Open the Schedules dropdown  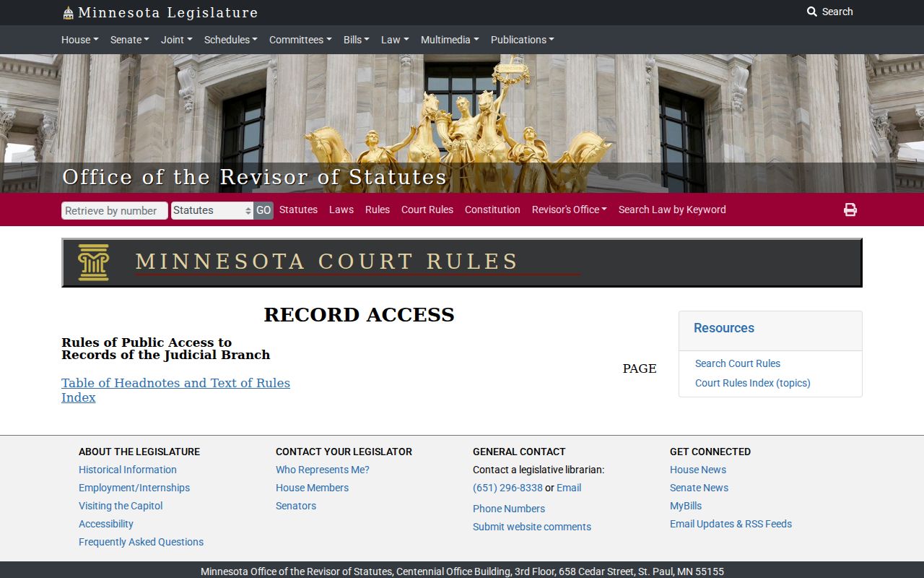[x=230, y=40]
